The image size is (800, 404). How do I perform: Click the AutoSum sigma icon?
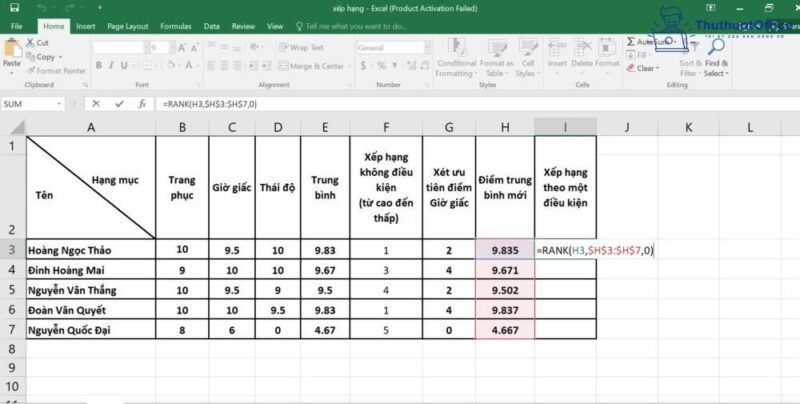point(631,42)
